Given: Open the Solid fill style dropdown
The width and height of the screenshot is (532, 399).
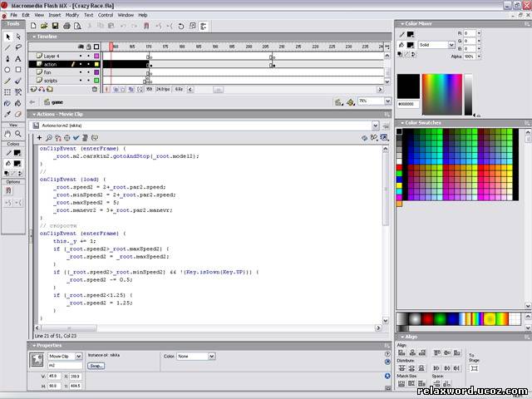Looking at the screenshot, I should [x=436, y=44].
